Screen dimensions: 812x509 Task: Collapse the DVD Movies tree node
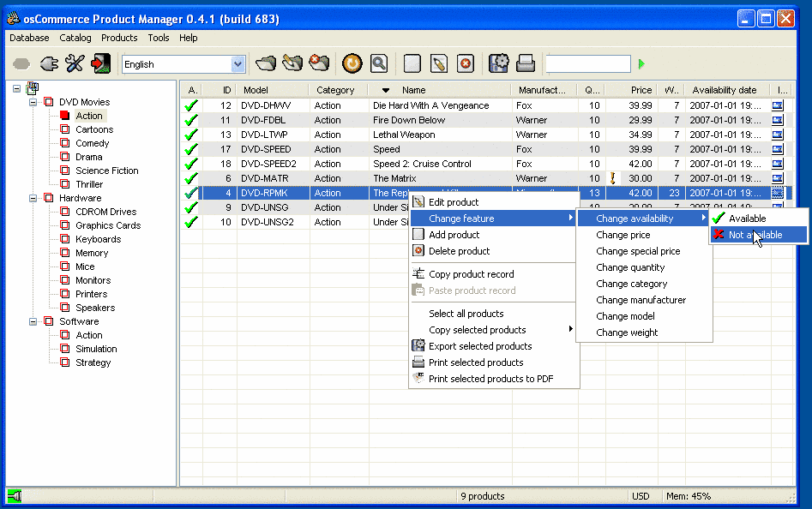point(33,102)
